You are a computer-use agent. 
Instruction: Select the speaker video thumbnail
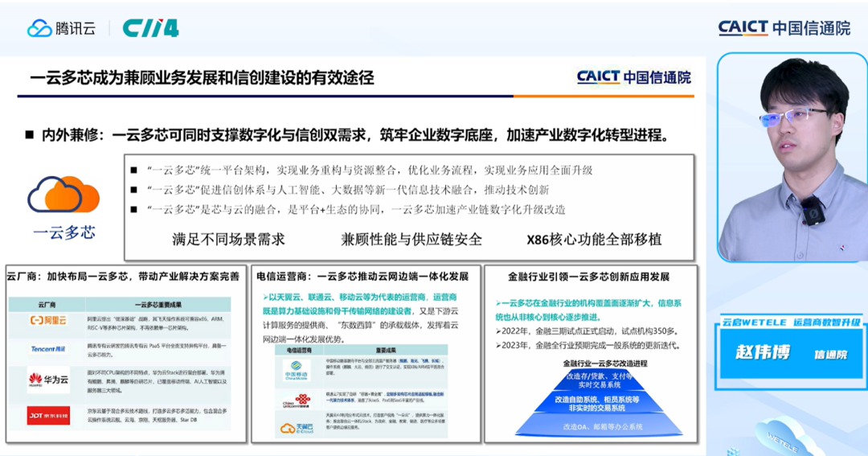pos(792,158)
